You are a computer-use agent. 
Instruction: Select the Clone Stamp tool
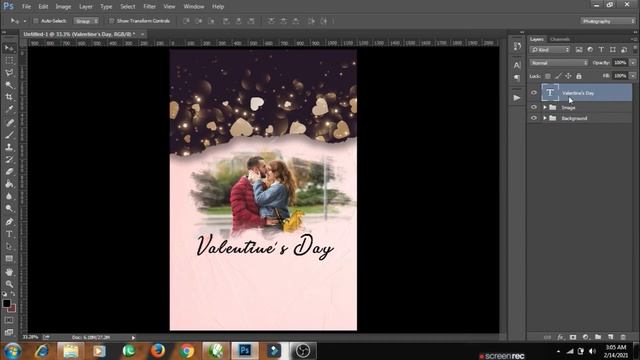[9, 147]
